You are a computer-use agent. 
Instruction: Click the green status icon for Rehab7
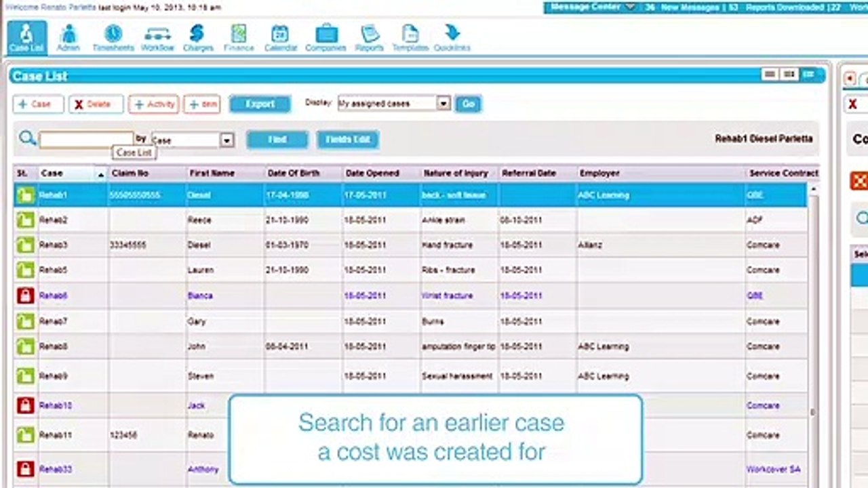point(25,321)
